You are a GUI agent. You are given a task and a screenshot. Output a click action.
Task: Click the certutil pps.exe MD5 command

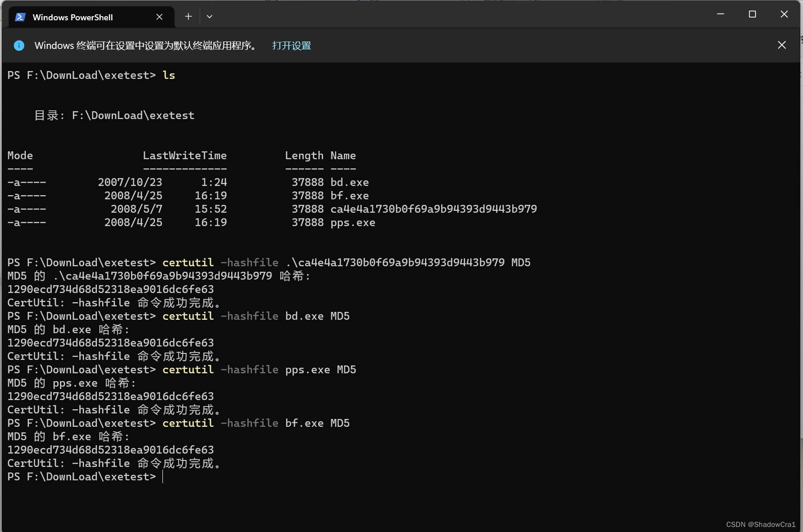[259, 370]
